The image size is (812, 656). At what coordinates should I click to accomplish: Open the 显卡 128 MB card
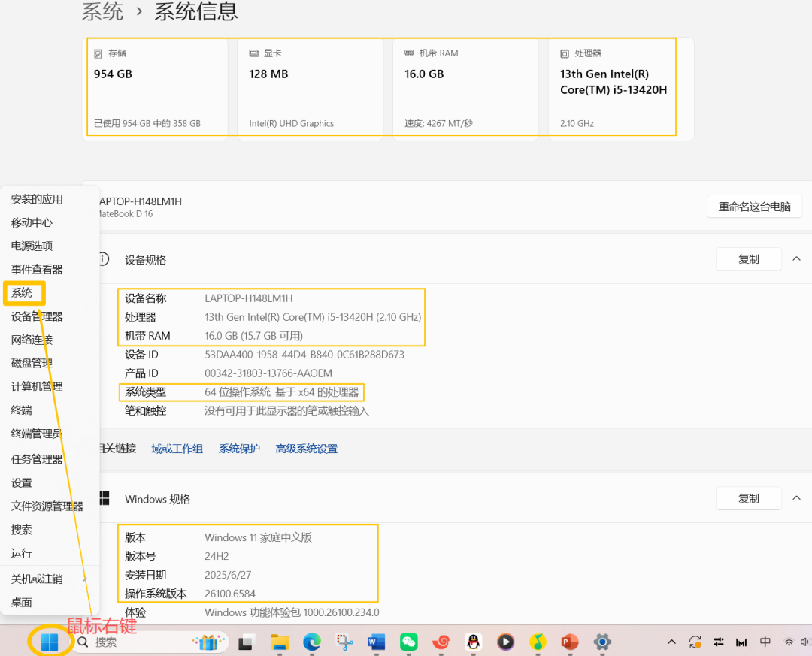(x=311, y=89)
